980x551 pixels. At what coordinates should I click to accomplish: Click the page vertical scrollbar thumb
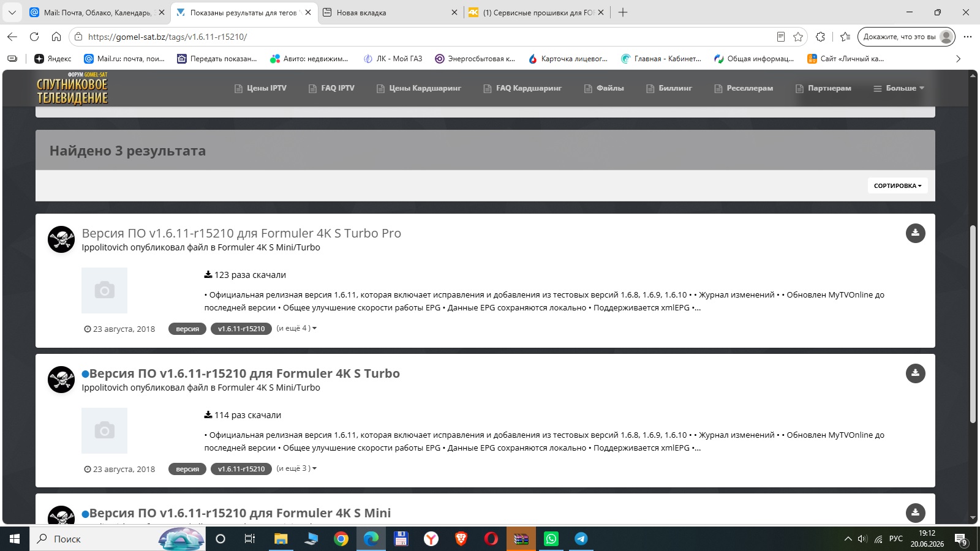pos(973,324)
